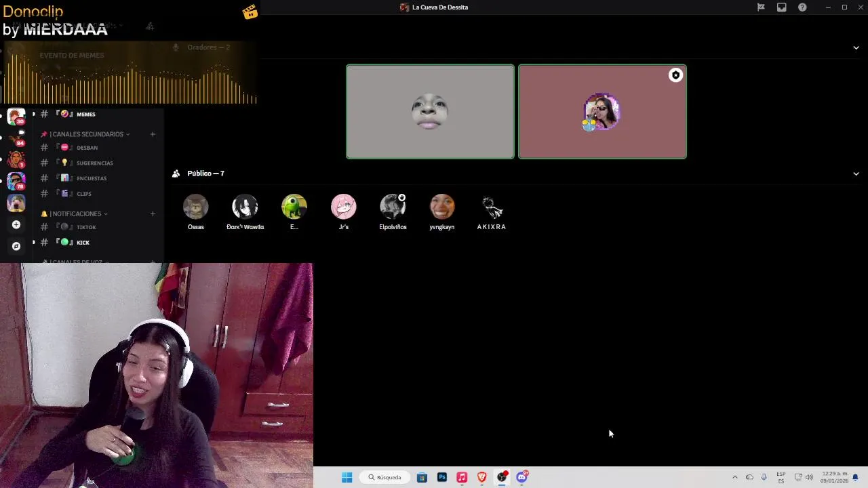Viewport: 868px width, 488px height.
Task: Open Elpolviños audience avatar
Action: tap(393, 207)
